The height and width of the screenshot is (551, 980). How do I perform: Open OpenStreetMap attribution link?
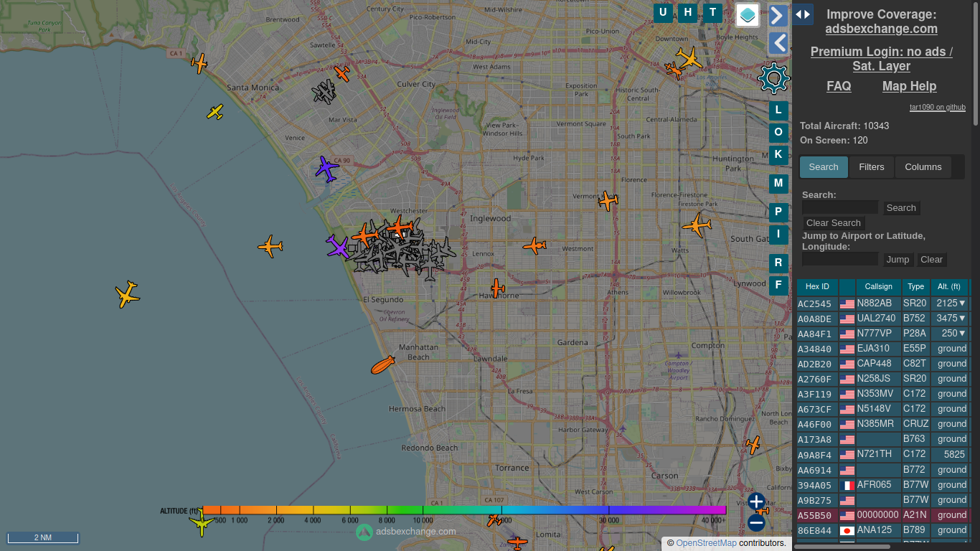706,543
